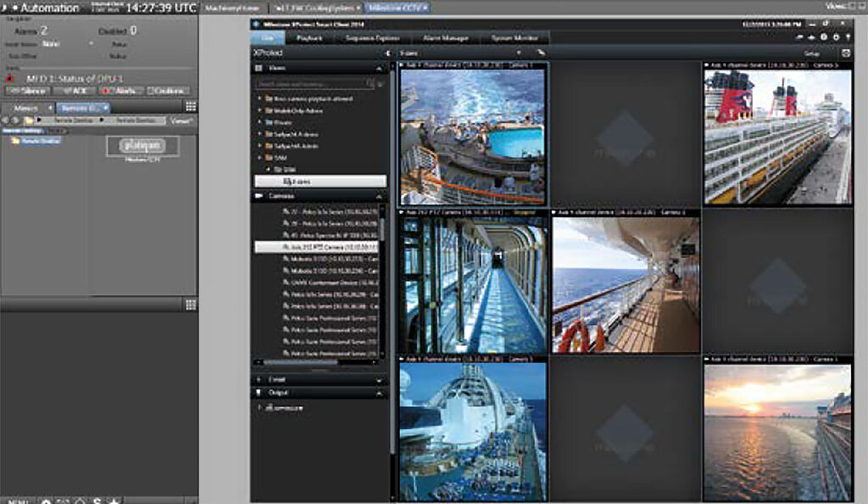Open the System Monitor tab
The height and width of the screenshot is (504, 868).
tap(514, 38)
